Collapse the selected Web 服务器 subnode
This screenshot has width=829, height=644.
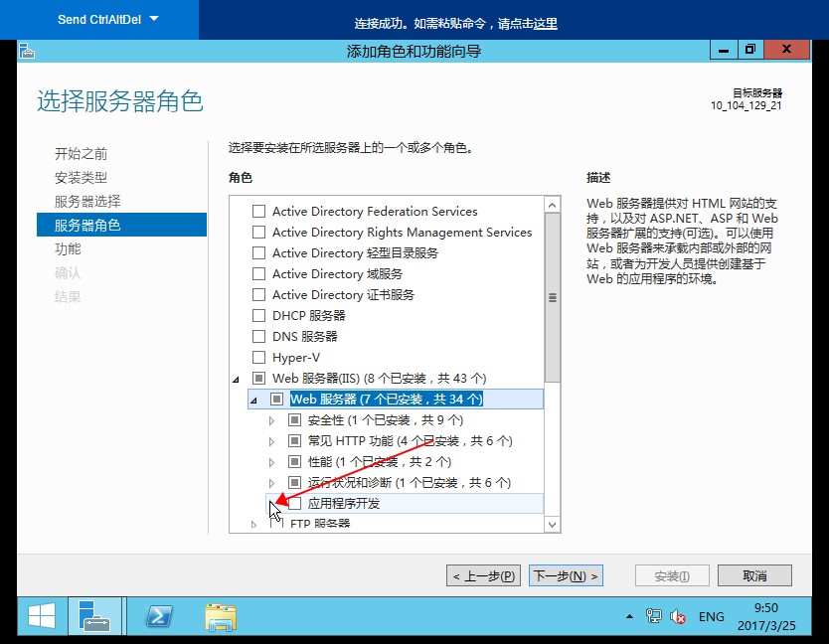(253, 401)
